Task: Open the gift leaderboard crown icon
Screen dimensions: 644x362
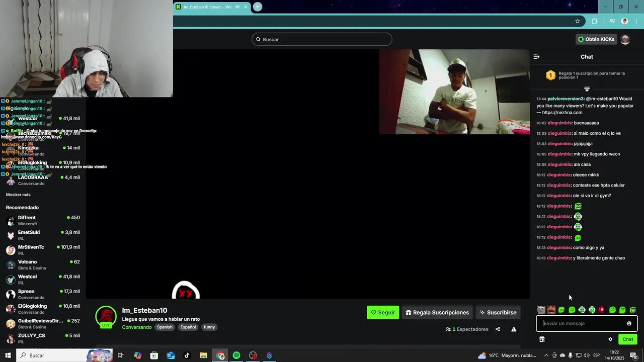Action: [550, 75]
